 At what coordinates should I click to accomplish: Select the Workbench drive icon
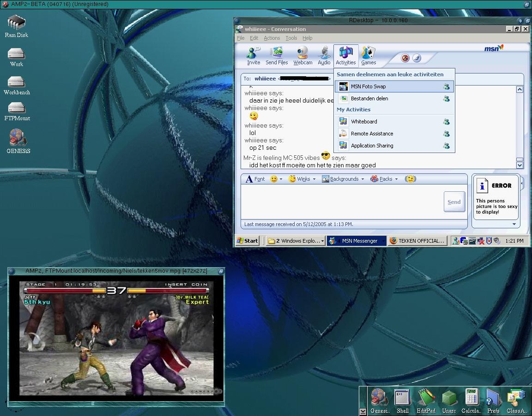tap(16, 85)
